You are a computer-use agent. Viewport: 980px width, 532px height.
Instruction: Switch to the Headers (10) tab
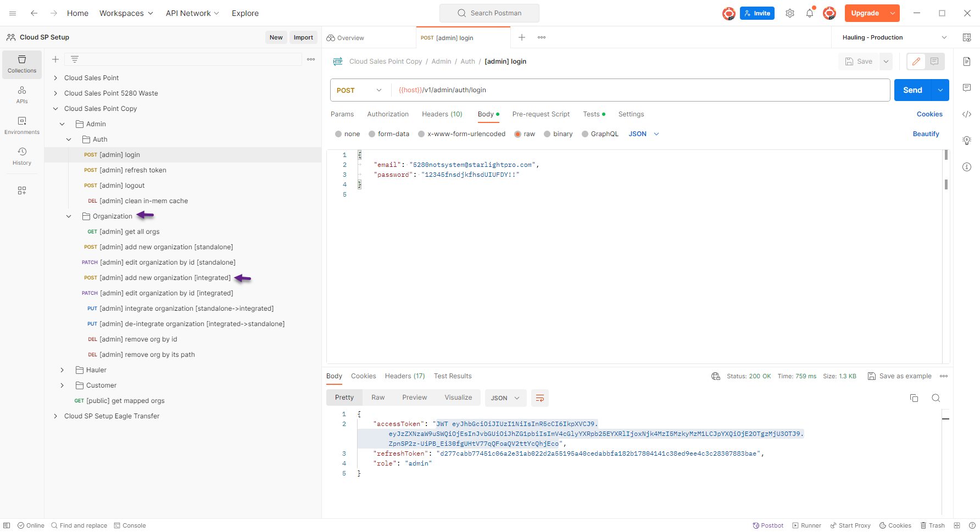tap(442, 114)
